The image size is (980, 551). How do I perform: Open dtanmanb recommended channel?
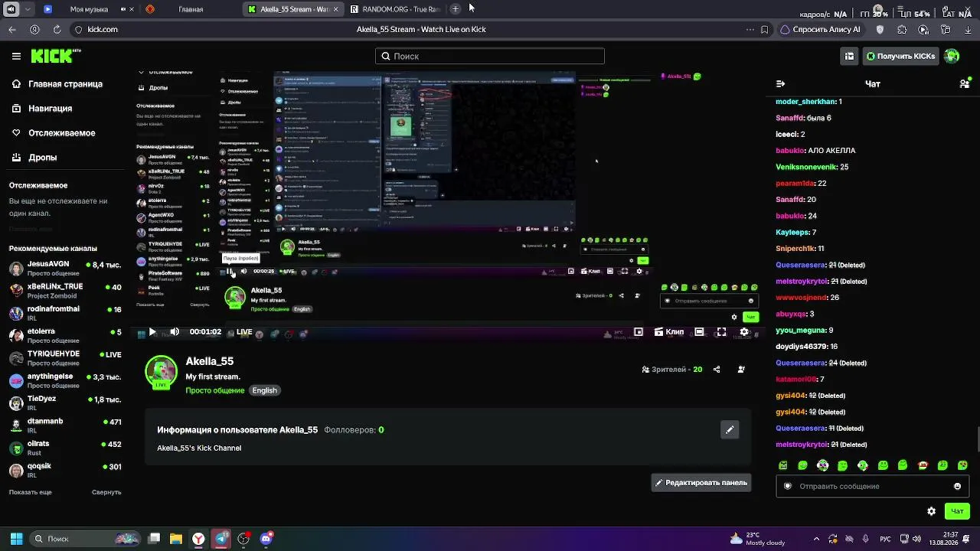coord(65,425)
